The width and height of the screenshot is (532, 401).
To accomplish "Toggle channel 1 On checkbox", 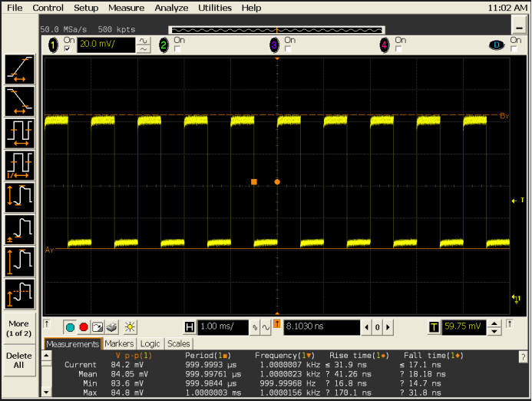I will pos(68,49).
